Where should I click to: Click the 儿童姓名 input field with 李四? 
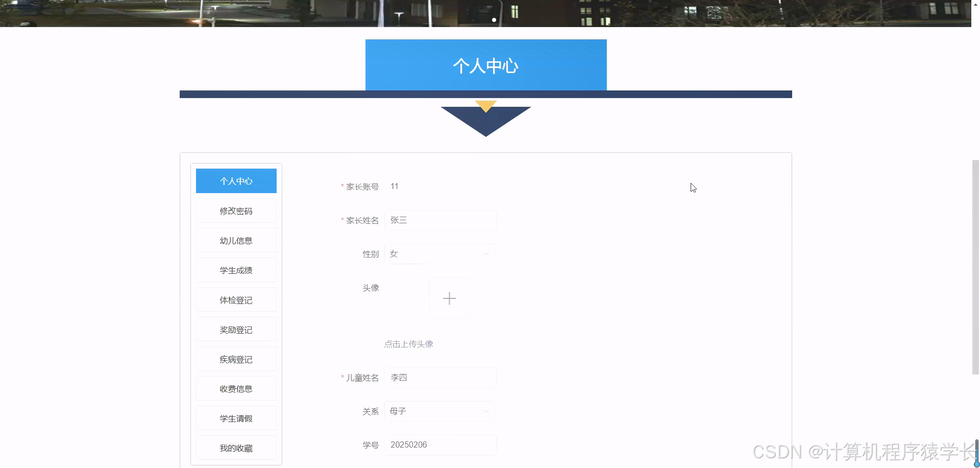coord(440,378)
